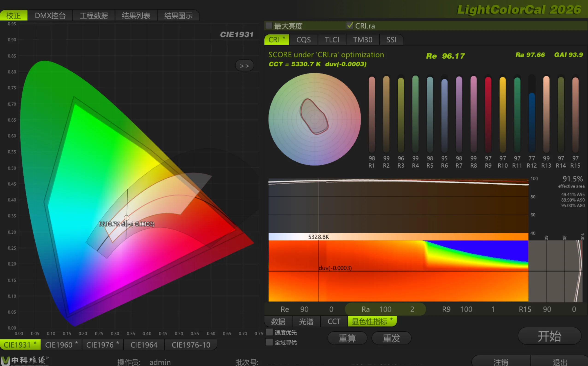The height and width of the screenshot is (366, 588).
Task: Click the R9 target value 100
Action: coord(466,309)
